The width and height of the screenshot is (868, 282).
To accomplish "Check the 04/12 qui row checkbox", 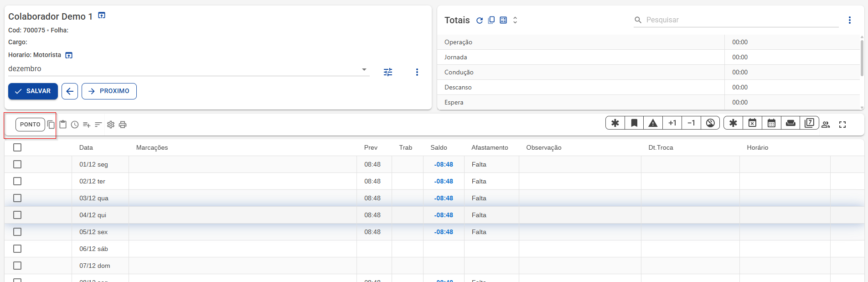I will [x=17, y=215].
